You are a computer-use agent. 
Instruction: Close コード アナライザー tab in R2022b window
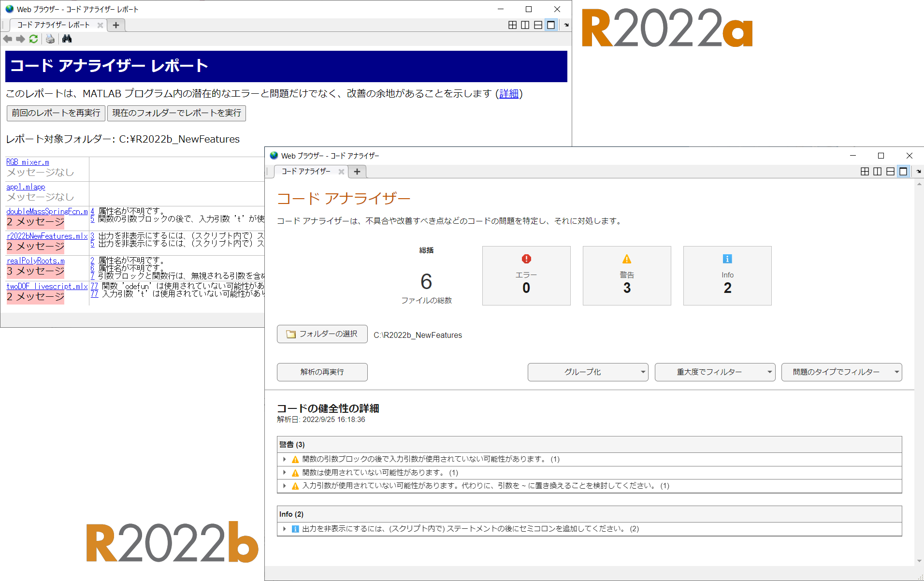click(341, 172)
